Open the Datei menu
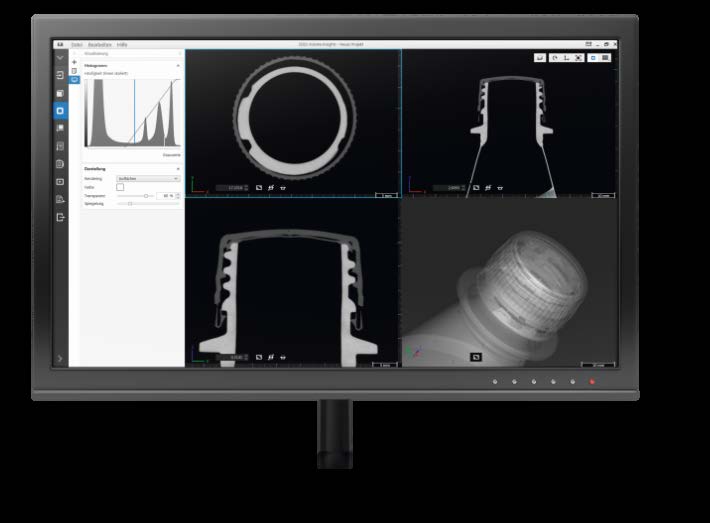Viewport: 710px width, 523px height. 76,44
